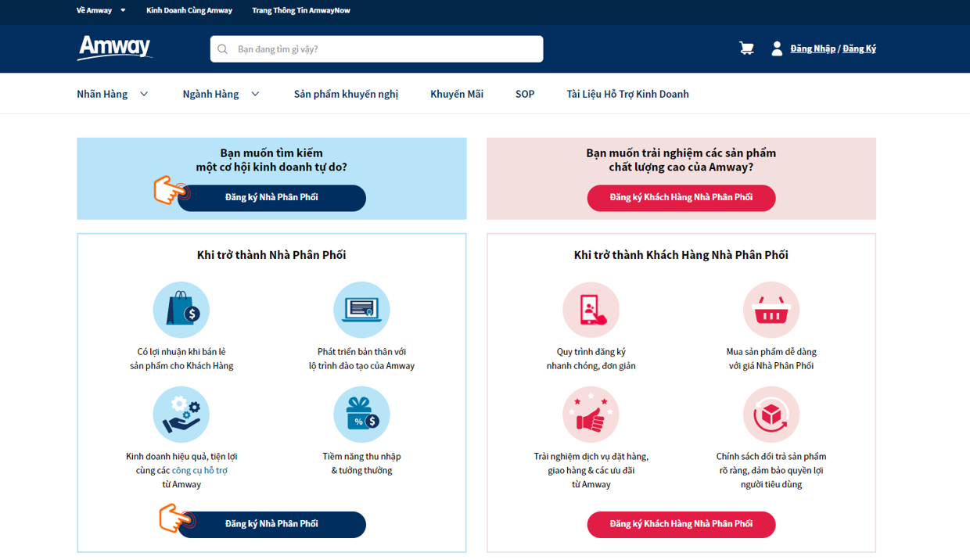The image size is (970, 560).
Task: Click bottom Đăng ký Nhà Phân Phối button
Action: coord(271,524)
